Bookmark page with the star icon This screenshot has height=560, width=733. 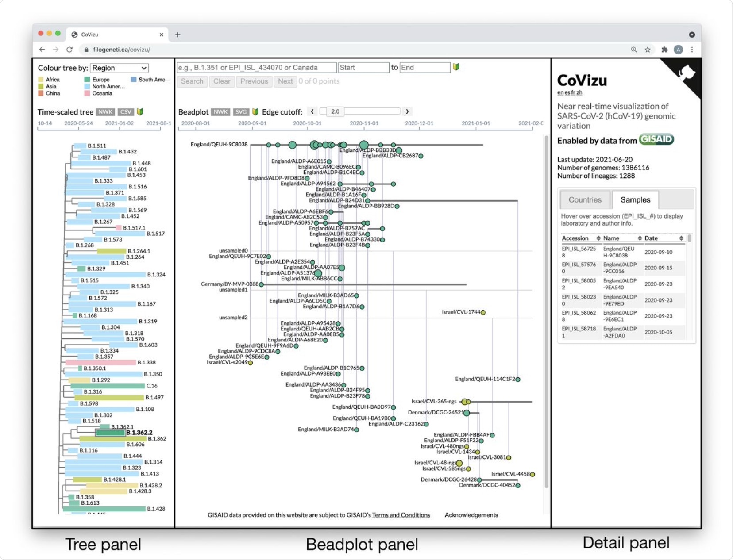pos(648,50)
